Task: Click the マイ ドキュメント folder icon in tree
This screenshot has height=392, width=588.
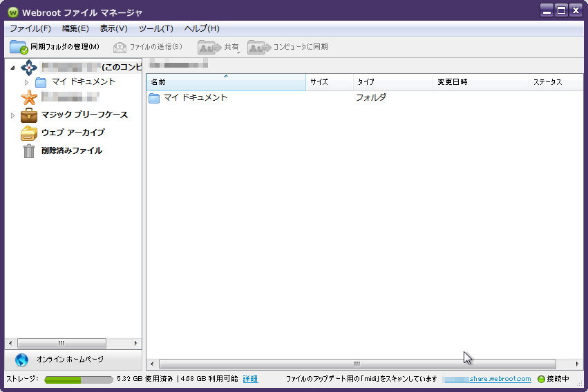Action: pos(41,82)
